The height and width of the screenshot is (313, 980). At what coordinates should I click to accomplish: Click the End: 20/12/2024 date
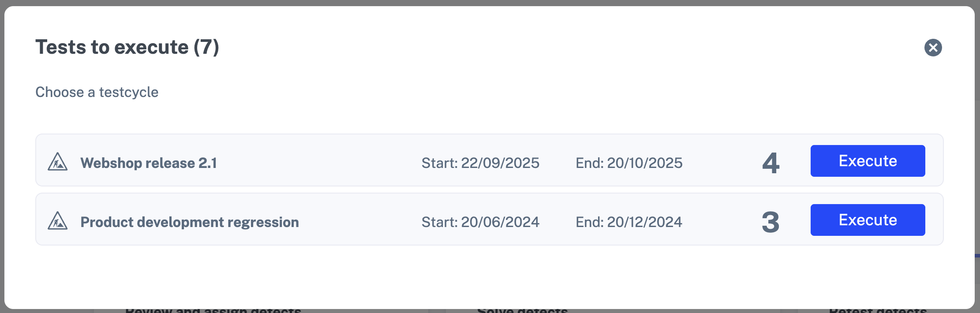pyautogui.click(x=629, y=222)
